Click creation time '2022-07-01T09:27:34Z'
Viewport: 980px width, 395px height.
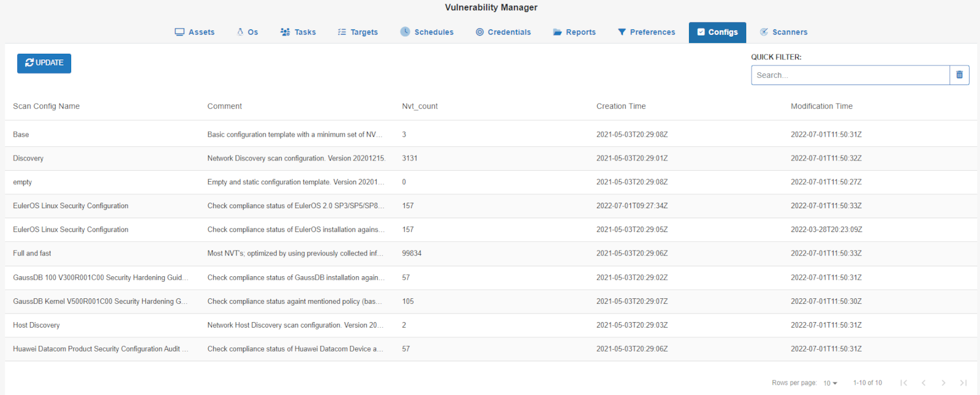click(632, 206)
